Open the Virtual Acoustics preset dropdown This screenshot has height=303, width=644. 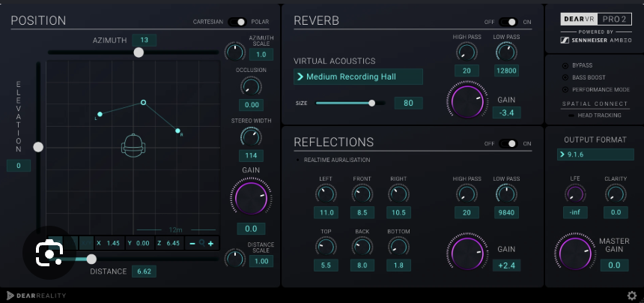click(358, 76)
